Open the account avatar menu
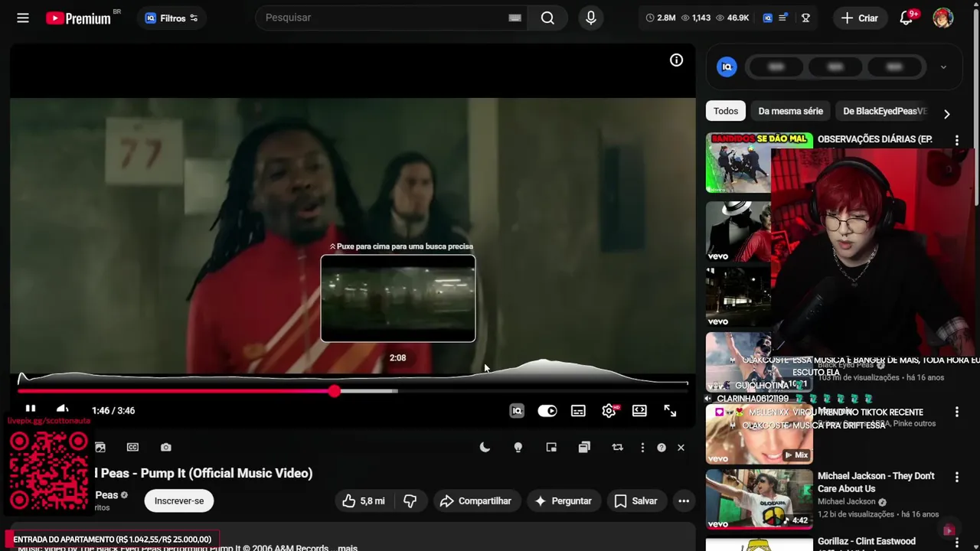This screenshot has width=980, height=551. [943, 18]
